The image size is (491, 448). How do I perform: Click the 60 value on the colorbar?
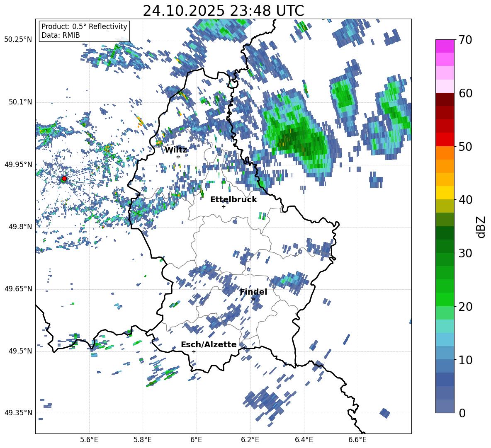(465, 93)
